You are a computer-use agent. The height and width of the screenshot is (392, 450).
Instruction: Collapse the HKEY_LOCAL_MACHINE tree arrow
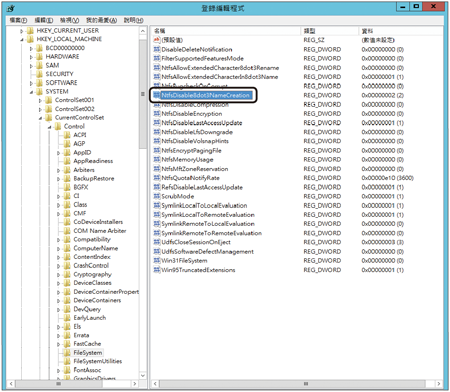tap(22, 40)
